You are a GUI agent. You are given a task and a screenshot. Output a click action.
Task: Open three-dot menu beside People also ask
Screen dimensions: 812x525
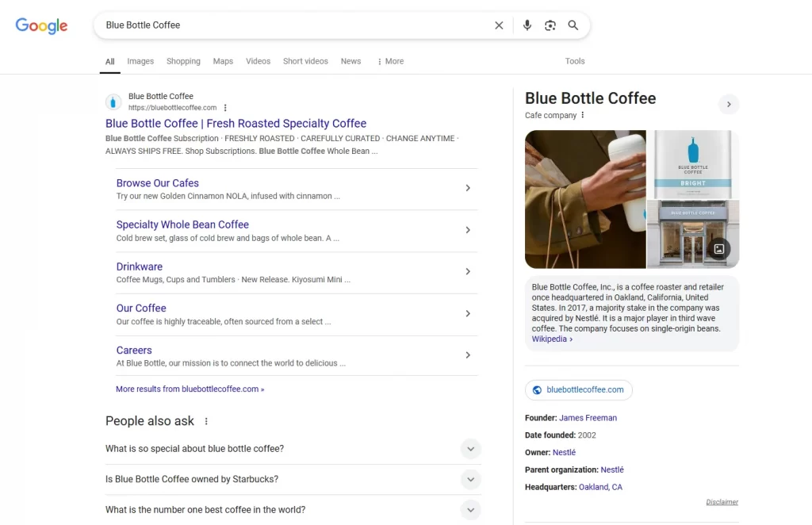(206, 421)
